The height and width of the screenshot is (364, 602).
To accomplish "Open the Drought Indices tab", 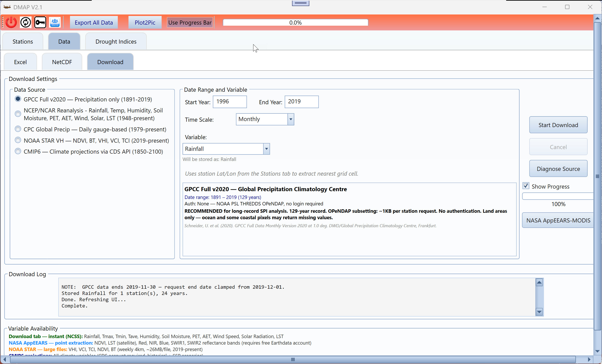I will point(116,41).
